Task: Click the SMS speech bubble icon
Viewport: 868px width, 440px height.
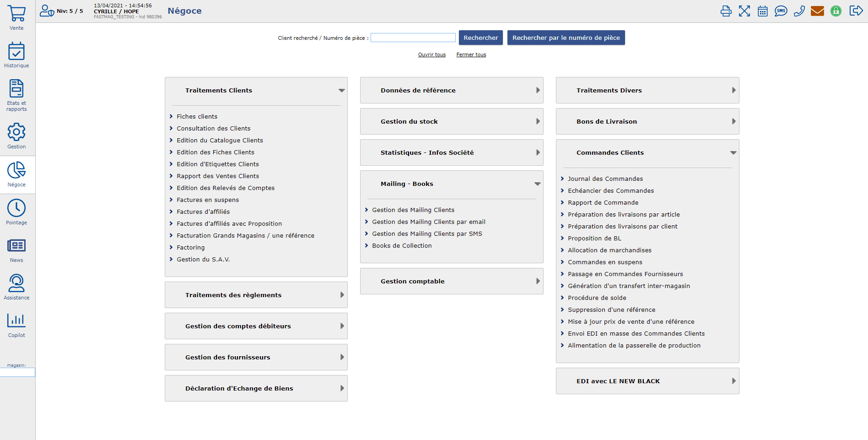Action: click(781, 11)
